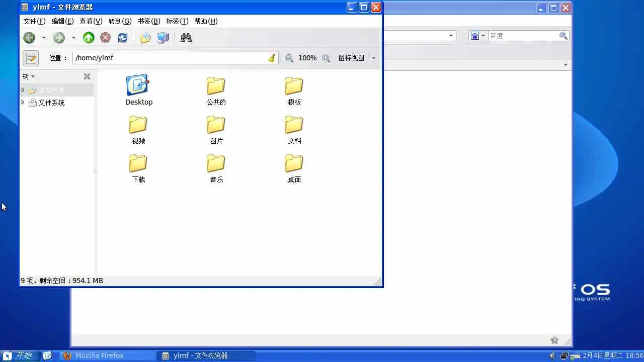Select the Desktop icon in the file view

click(138, 90)
